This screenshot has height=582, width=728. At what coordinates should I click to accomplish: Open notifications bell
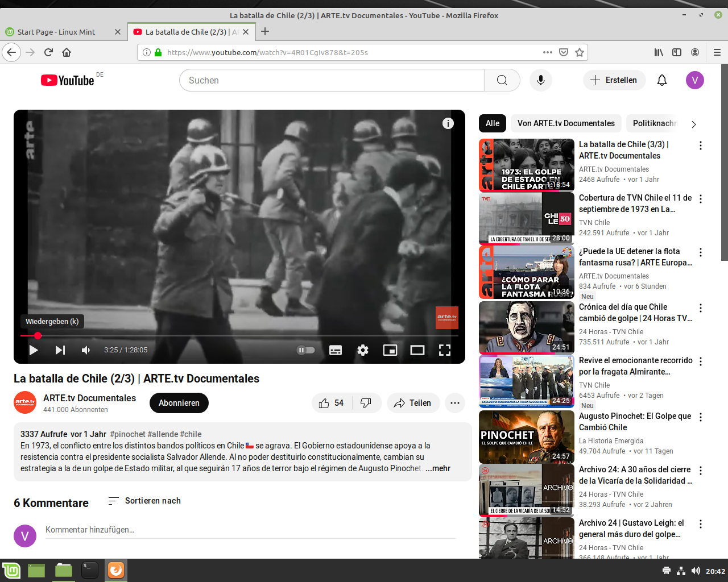tap(662, 80)
